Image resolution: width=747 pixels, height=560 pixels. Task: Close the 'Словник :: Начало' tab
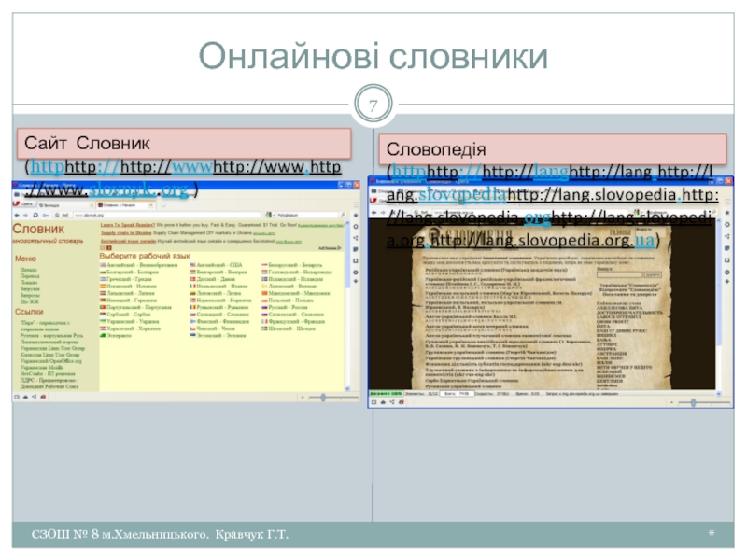151,205
